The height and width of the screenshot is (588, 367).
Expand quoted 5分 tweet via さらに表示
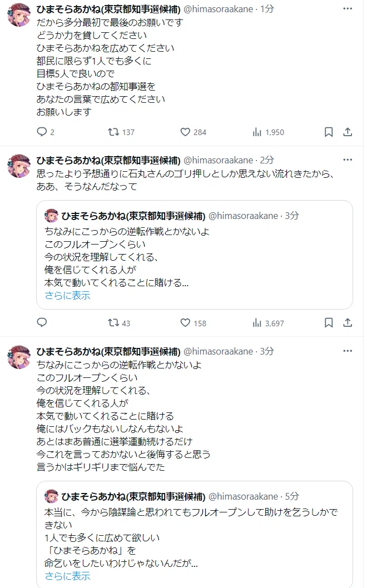pyautogui.click(x=67, y=576)
